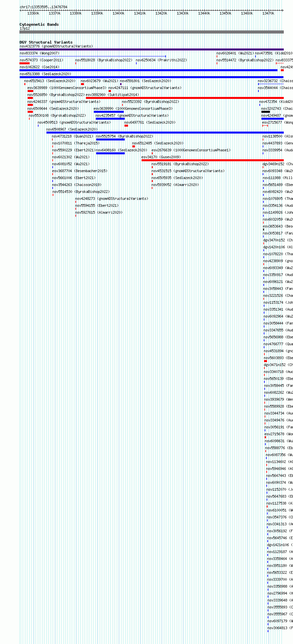Click the blue bar of nsv6508967

(165, 133)
